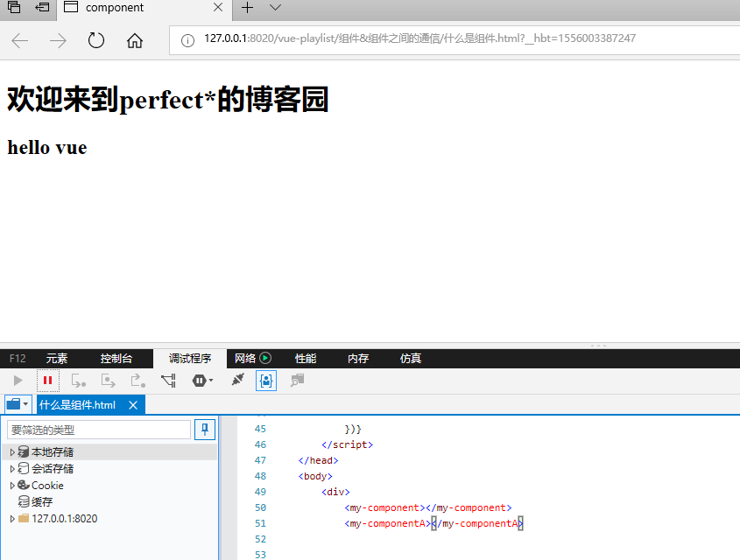Viewport: 740px width, 560px height.
Task: Click the hello vue heading text
Action: [x=47, y=148]
